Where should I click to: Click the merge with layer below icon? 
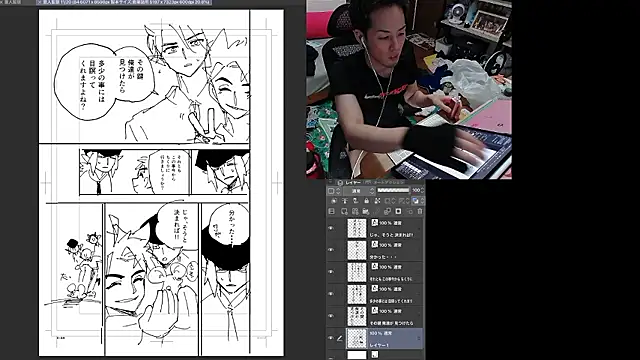pyautogui.click(x=387, y=211)
